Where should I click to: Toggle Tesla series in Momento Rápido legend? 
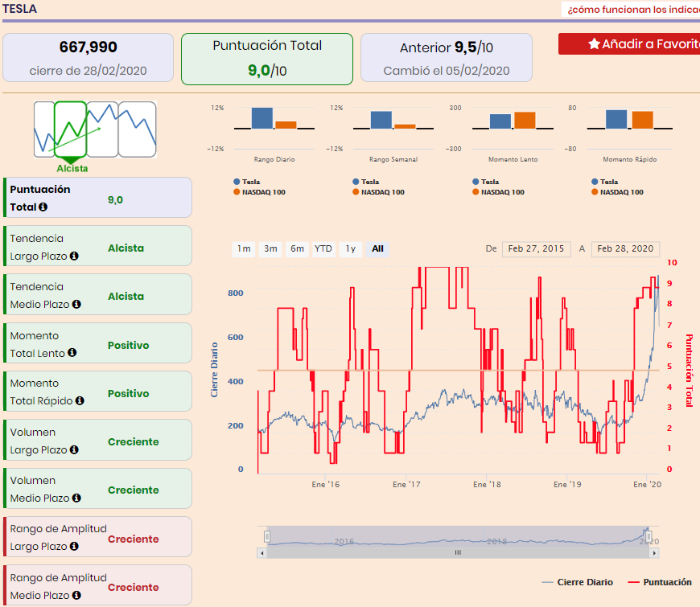[605, 182]
